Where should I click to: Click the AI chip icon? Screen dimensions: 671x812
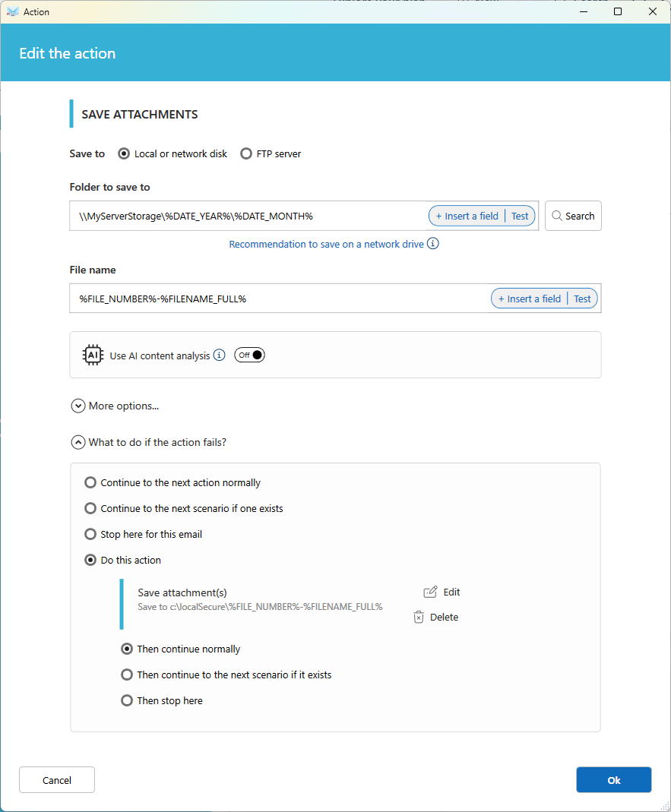pos(93,355)
